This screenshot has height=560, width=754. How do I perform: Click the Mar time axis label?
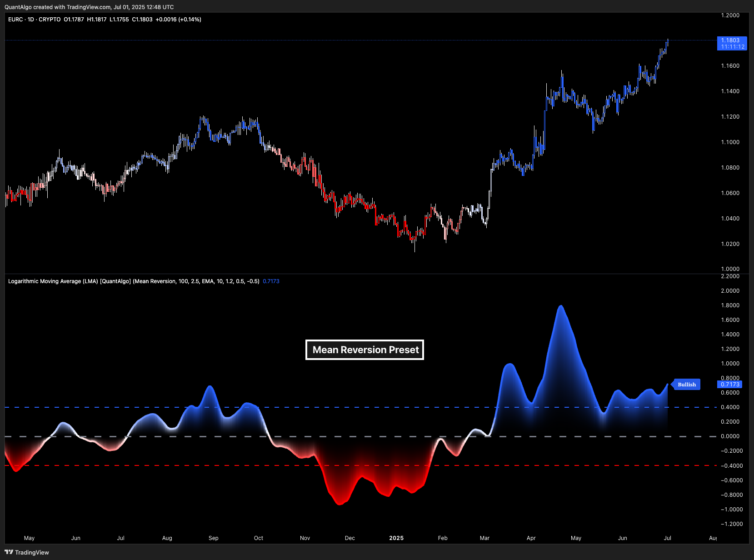[484, 538]
